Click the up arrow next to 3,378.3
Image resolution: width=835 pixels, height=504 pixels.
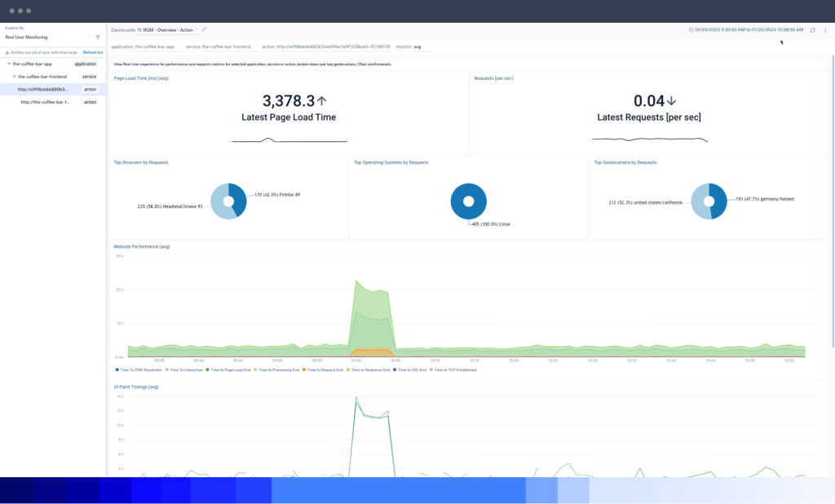tap(321, 101)
